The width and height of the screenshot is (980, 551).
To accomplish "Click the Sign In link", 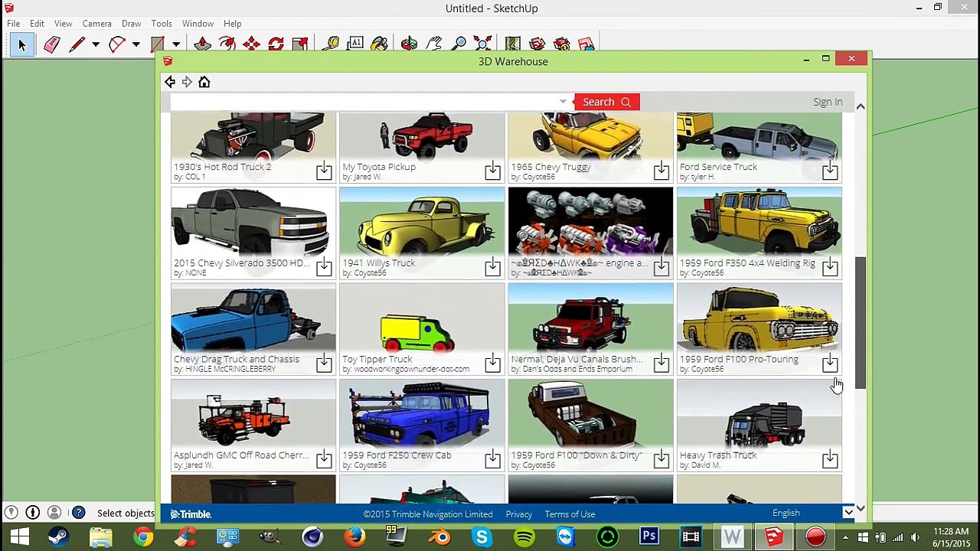I will 828,102.
